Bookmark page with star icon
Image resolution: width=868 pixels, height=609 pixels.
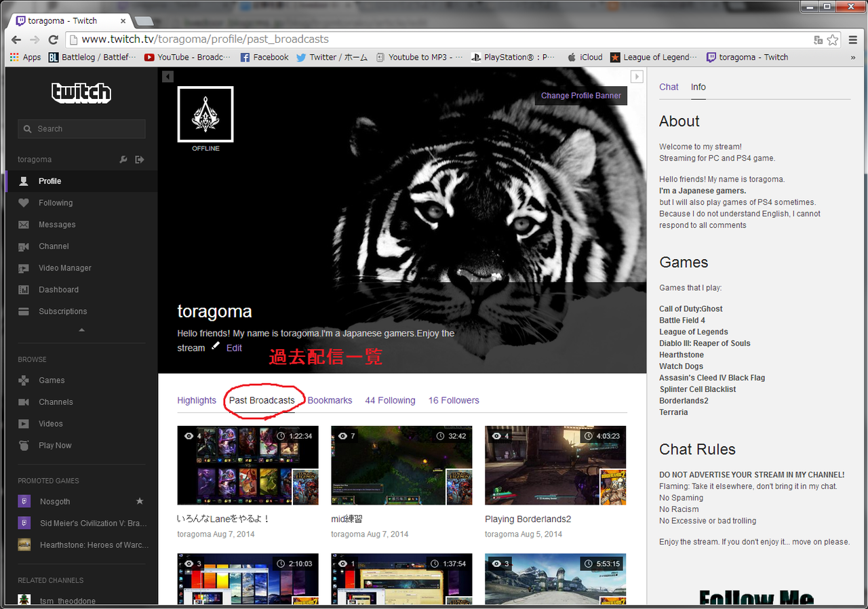click(833, 40)
